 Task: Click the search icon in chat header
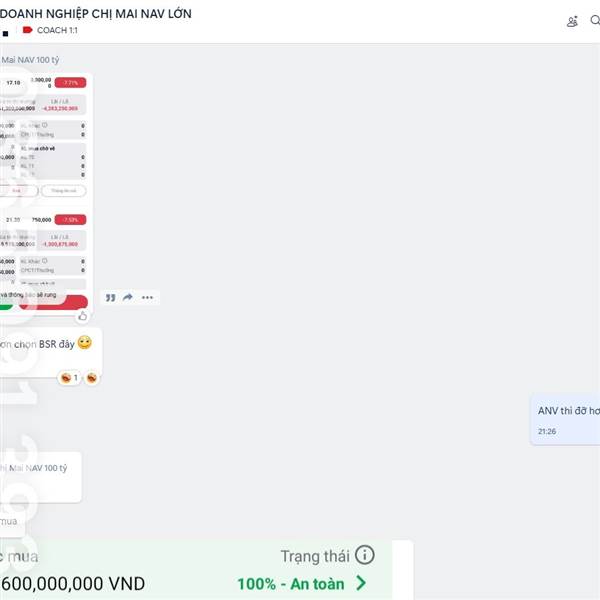tap(595, 20)
